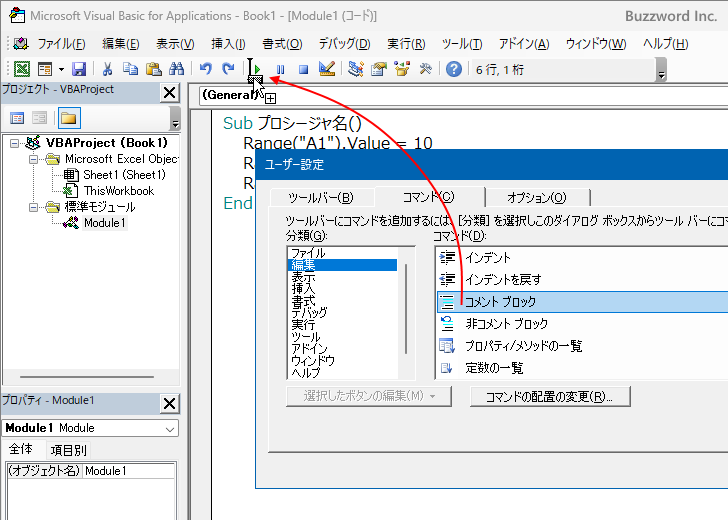
Task: Open the 実行(R) menu
Action: (406, 44)
